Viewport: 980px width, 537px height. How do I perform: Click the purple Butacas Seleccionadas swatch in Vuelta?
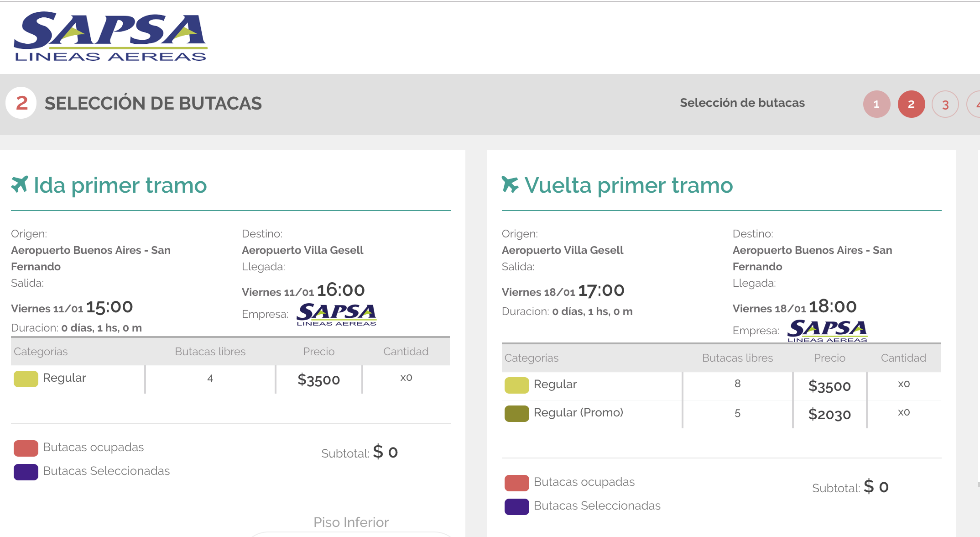coord(516,506)
